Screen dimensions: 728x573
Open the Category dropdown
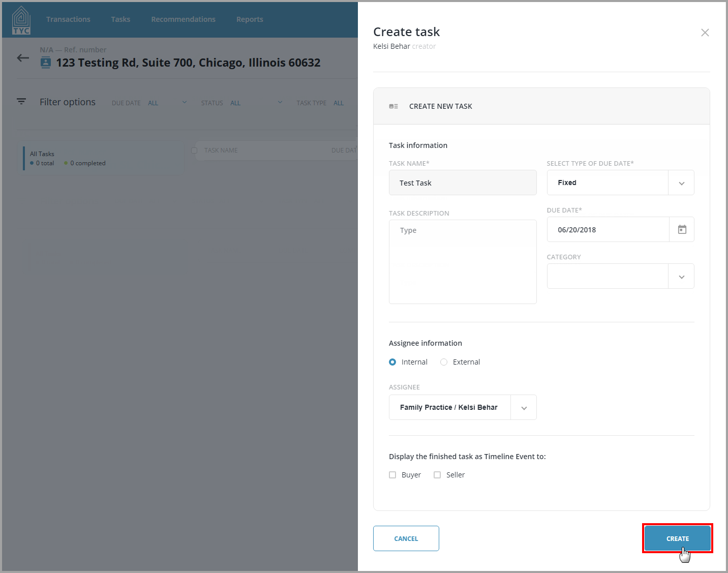coord(681,277)
